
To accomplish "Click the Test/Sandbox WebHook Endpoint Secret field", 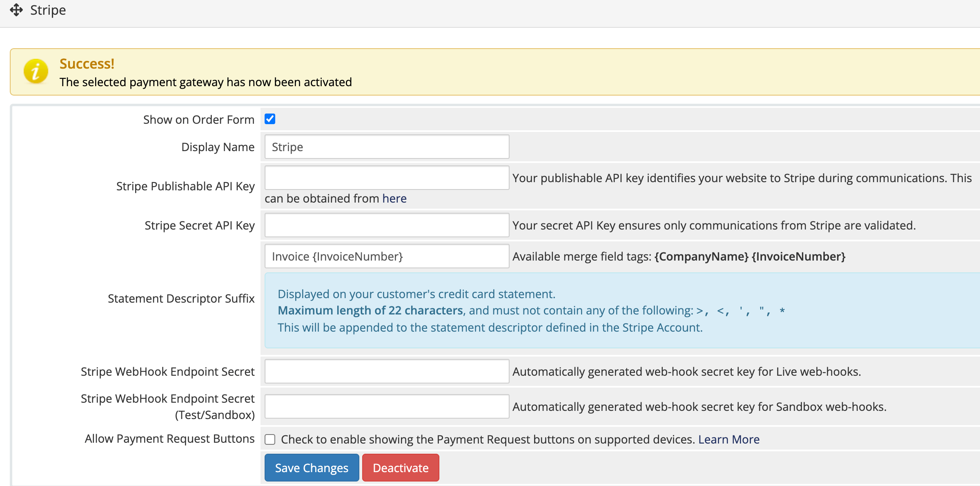I will pos(387,406).
